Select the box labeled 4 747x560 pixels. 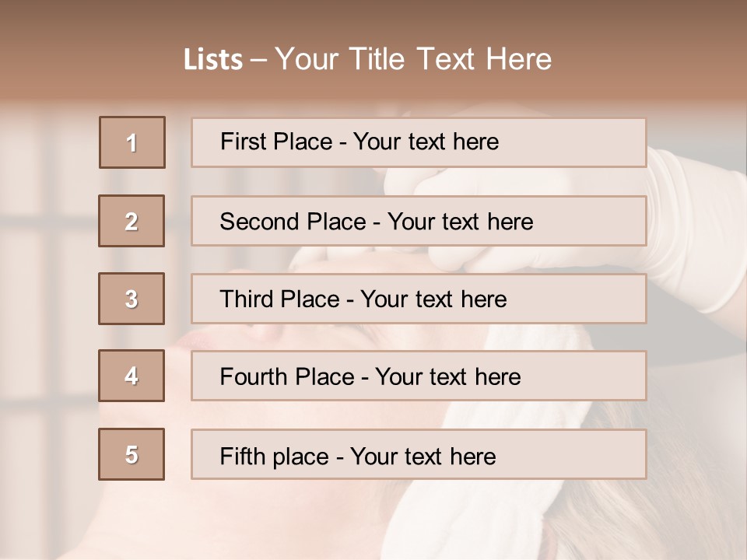tap(132, 376)
